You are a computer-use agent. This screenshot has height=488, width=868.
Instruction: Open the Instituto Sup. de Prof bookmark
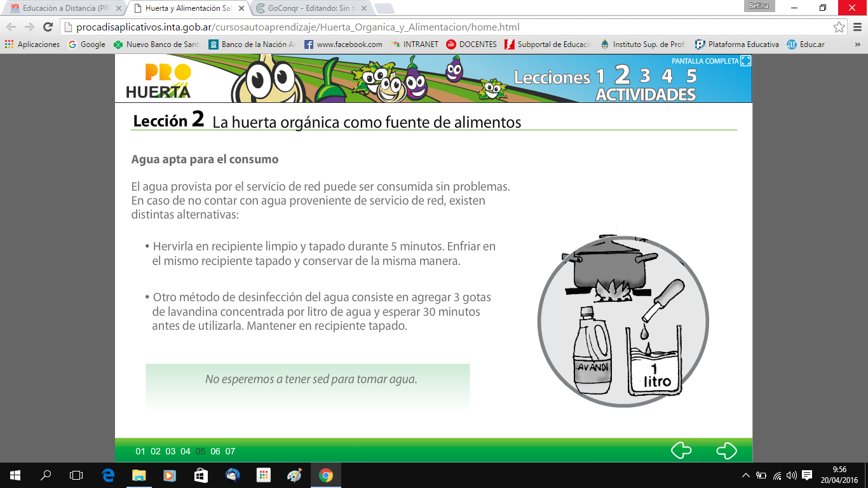(x=644, y=44)
